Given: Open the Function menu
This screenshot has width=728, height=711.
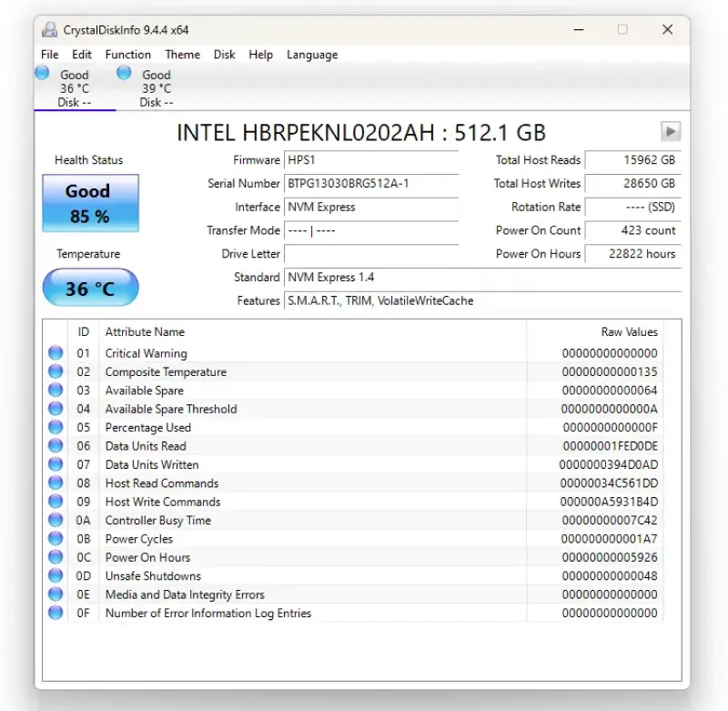Looking at the screenshot, I should [128, 55].
